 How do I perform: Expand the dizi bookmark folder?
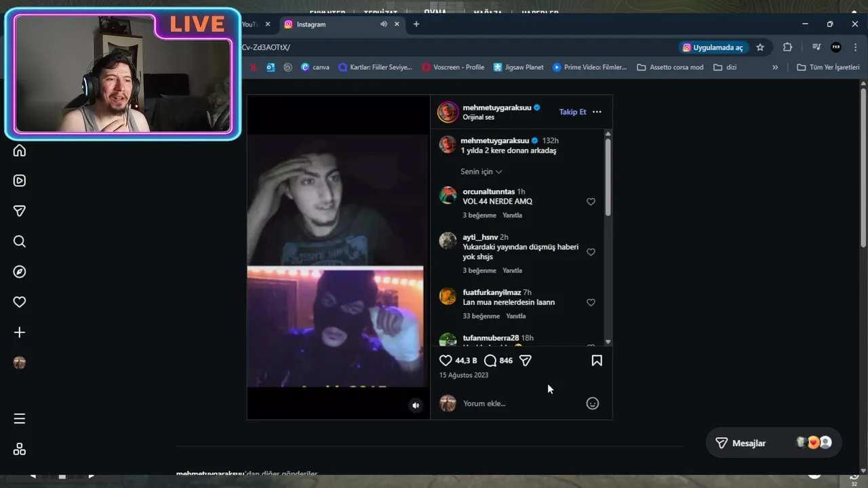pos(725,67)
